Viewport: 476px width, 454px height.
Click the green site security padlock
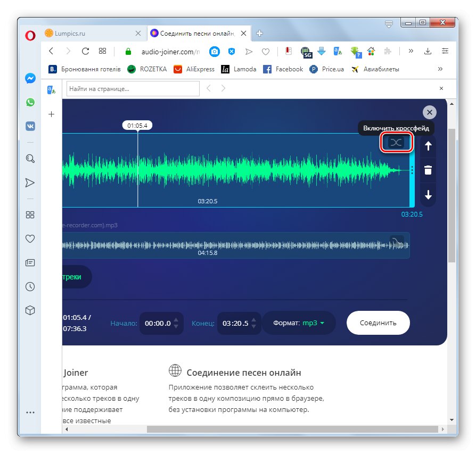(x=128, y=52)
